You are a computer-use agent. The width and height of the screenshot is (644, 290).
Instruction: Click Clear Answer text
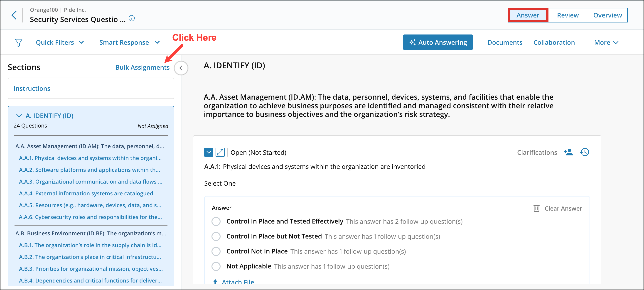pos(563,208)
